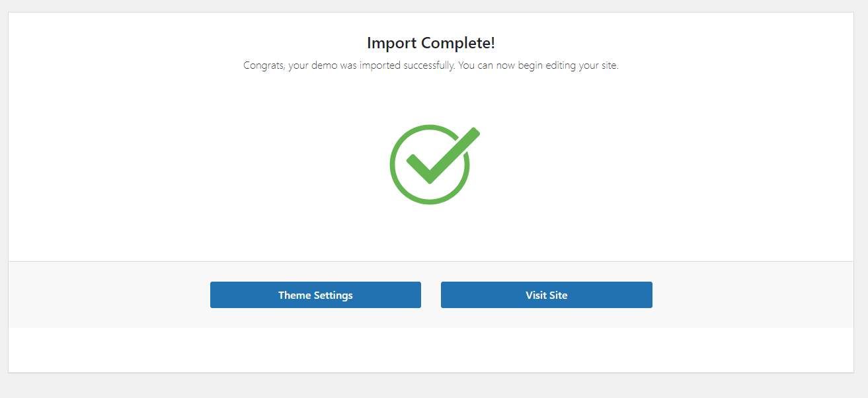Click the word "Congrats" in the message
This screenshot has height=398, width=868.
point(264,66)
